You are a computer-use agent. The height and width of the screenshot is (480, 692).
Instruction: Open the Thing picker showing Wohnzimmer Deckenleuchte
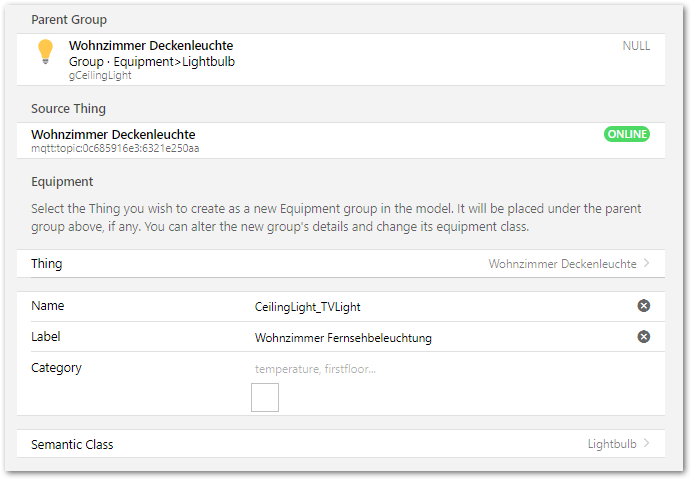(x=562, y=264)
